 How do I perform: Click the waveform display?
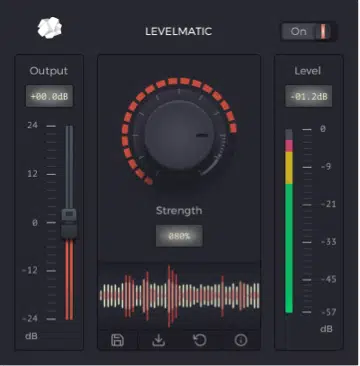pos(179,296)
